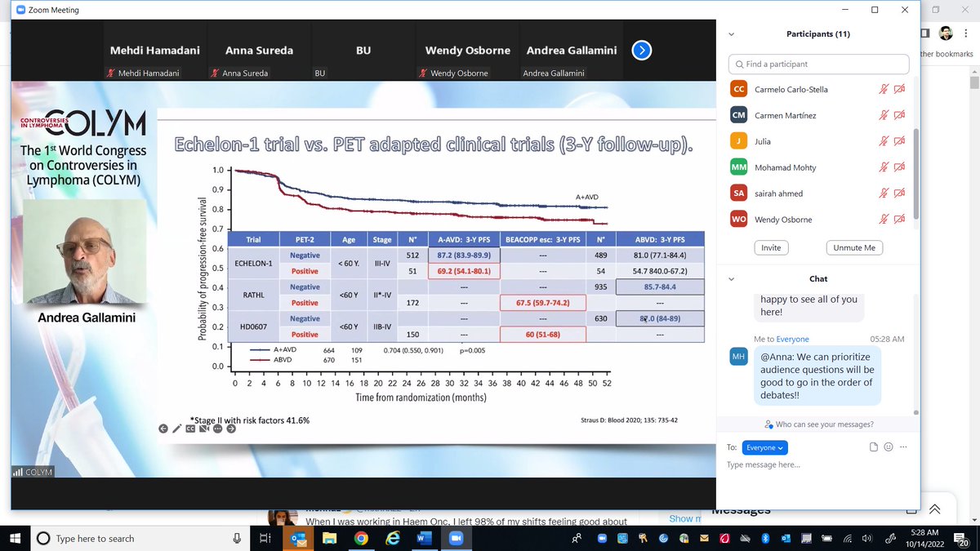Open the Zoom app from the taskbar
The width and height of the screenshot is (980, 551).
(x=457, y=538)
